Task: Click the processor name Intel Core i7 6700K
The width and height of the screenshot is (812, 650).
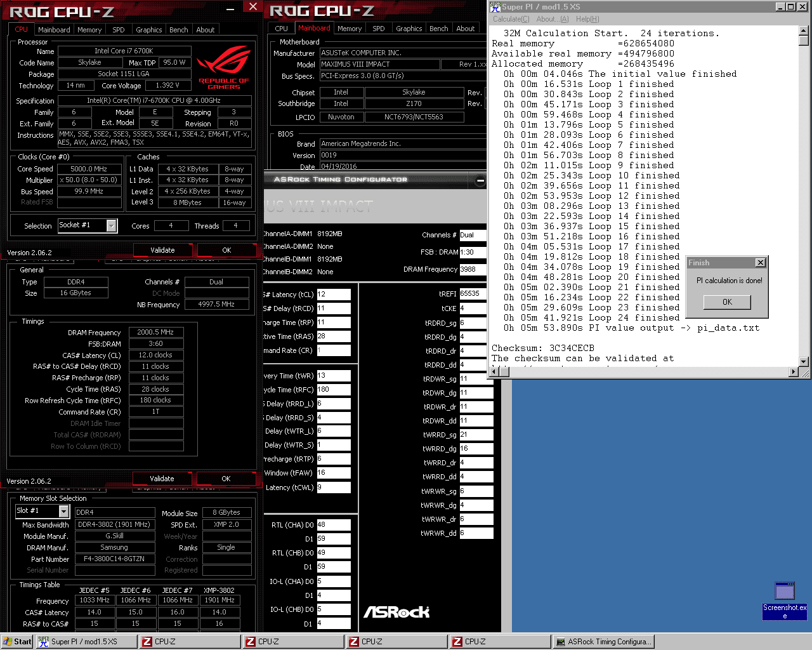Action: coord(124,51)
